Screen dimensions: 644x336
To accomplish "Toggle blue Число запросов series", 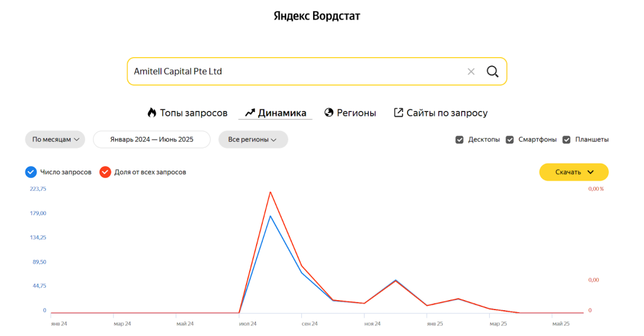I will coord(30,172).
